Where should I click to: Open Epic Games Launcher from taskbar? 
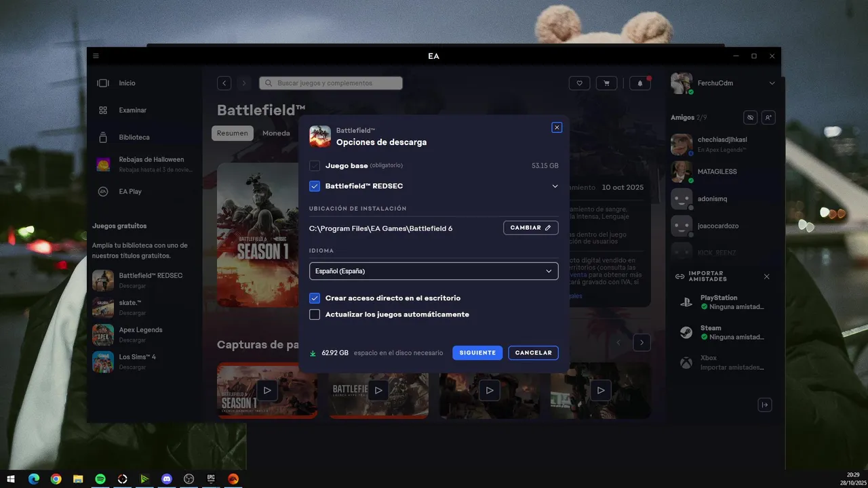pos(211,479)
